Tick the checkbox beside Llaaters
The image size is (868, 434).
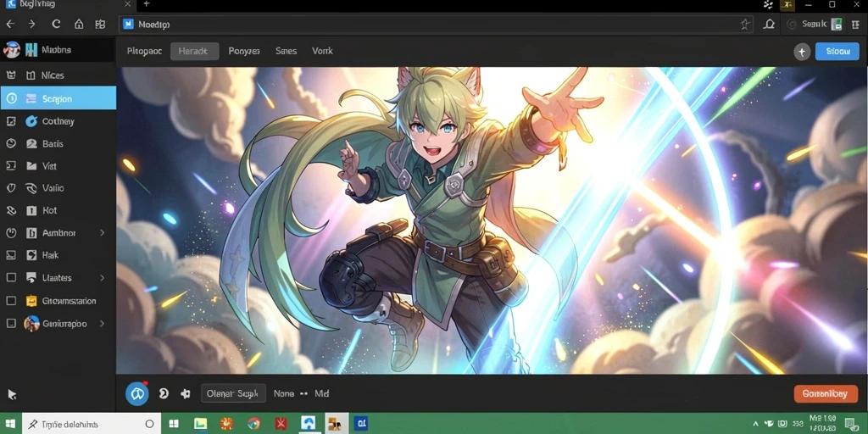pyautogui.click(x=10, y=278)
